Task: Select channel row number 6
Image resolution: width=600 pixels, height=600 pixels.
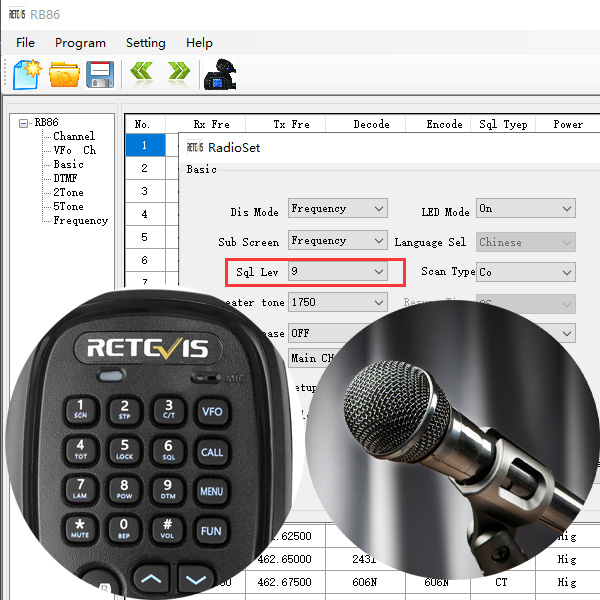Action: [x=145, y=260]
